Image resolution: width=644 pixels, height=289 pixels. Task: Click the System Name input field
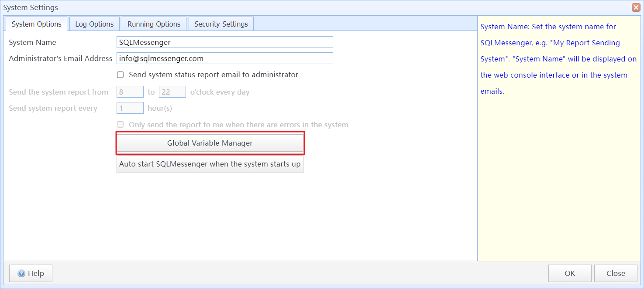coord(225,42)
